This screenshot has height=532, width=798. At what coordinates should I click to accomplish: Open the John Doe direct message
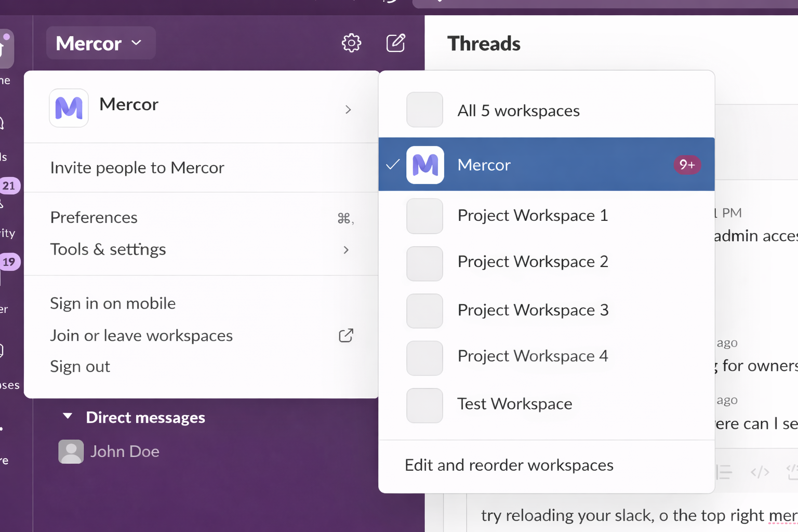[125, 451]
